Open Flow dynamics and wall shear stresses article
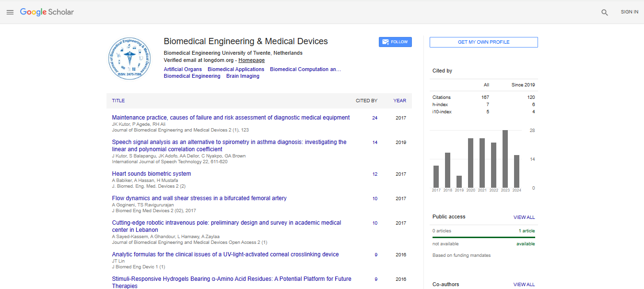Image resolution: width=644 pixels, height=289 pixels. [199, 198]
